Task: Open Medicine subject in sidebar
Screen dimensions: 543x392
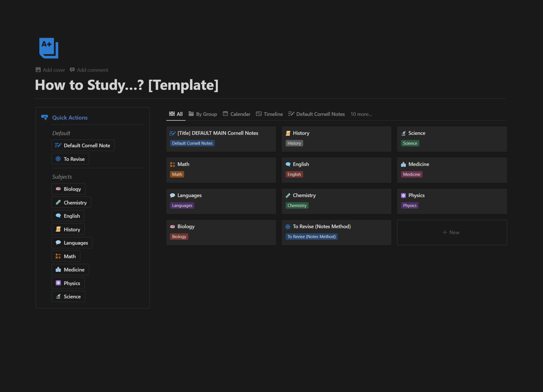Action: point(70,270)
